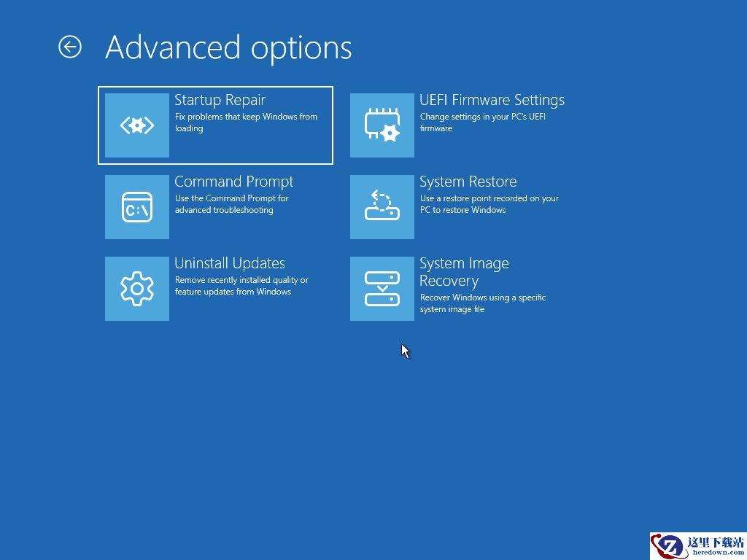Open the System Image Recovery drives icon
Viewport: 747px width, 560px height.
pos(382,289)
